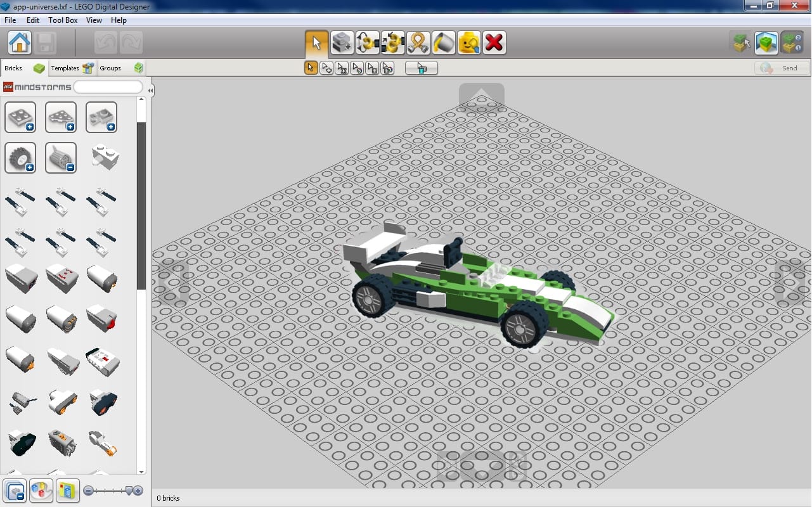
Task: Expand the wheel brick category
Action: click(20, 158)
